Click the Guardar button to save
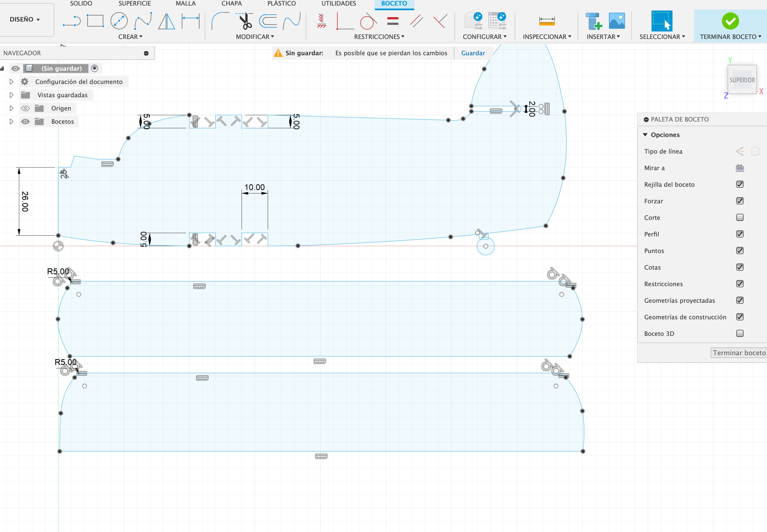This screenshot has width=767, height=532. tap(473, 53)
